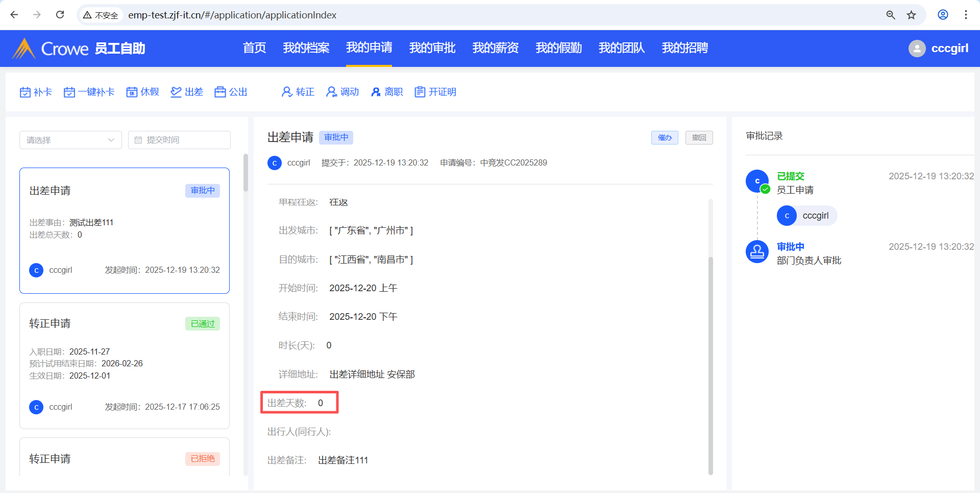Select the 转正申请 card marked 已通过
The height and width of the screenshot is (493, 980).
click(x=125, y=366)
